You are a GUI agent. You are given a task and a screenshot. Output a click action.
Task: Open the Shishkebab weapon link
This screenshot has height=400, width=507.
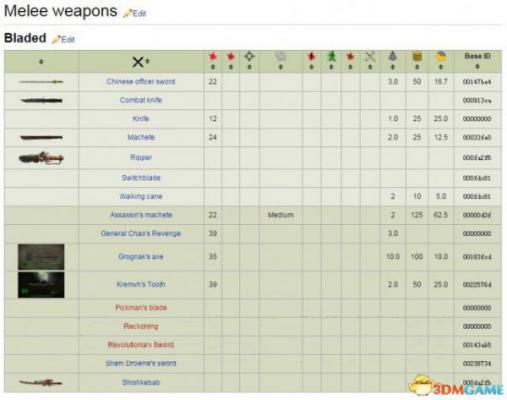click(141, 382)
